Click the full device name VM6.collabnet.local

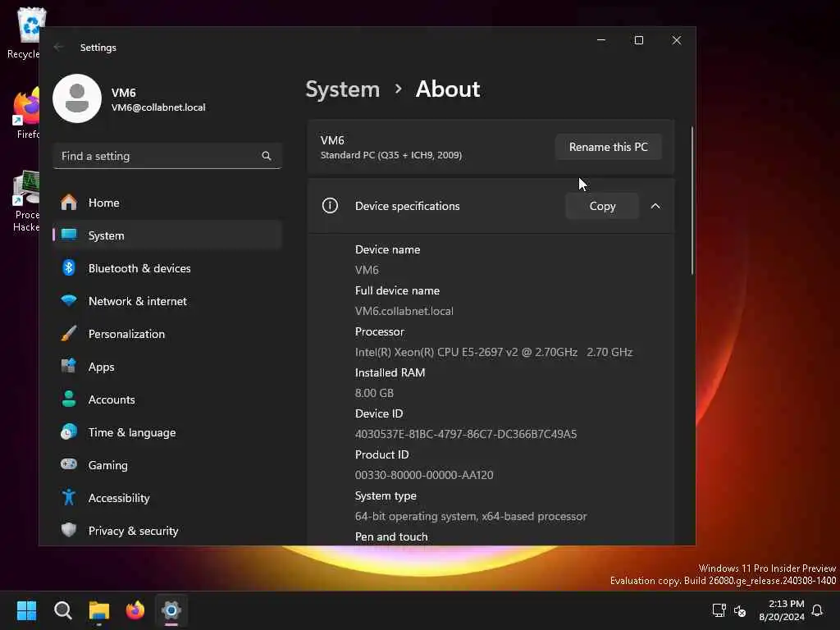click(x=404, y=311)
